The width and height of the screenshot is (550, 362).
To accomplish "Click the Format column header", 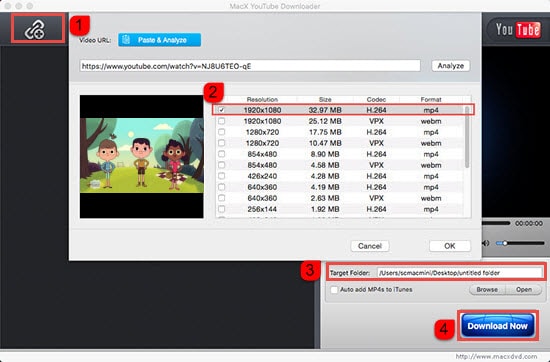I will click(431, 100).
